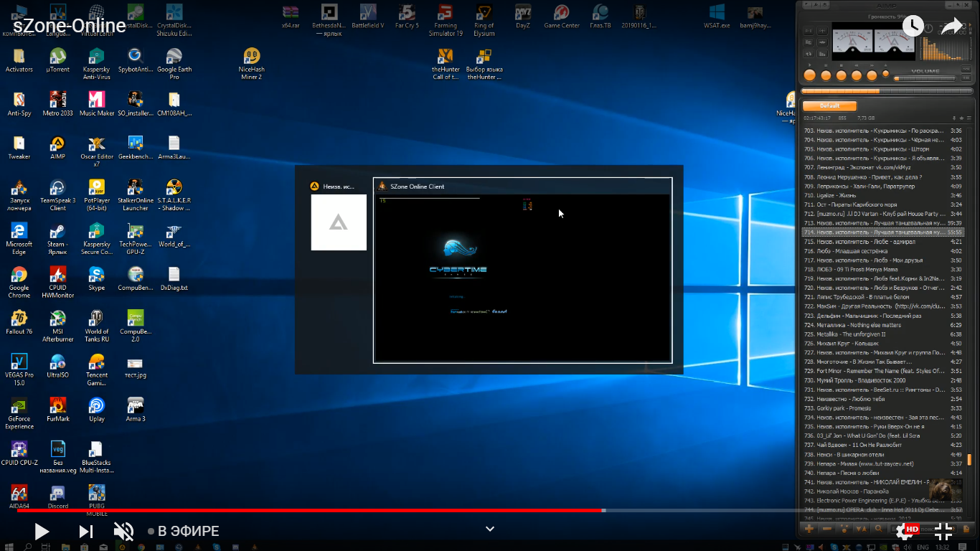Image resolution: width=980 pixels, height=551 pixels.
Task: Select SZone Online Client window thumbnail
Action: tap(523, 270)
